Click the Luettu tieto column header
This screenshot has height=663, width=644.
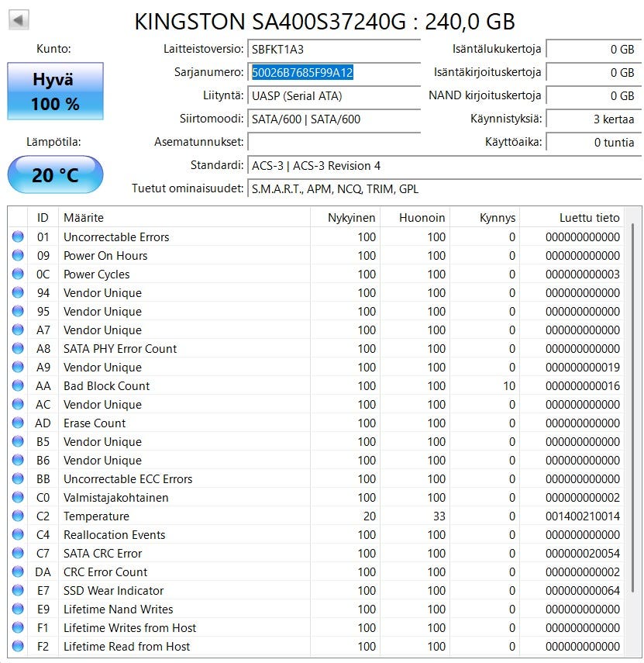coord(572,217)
